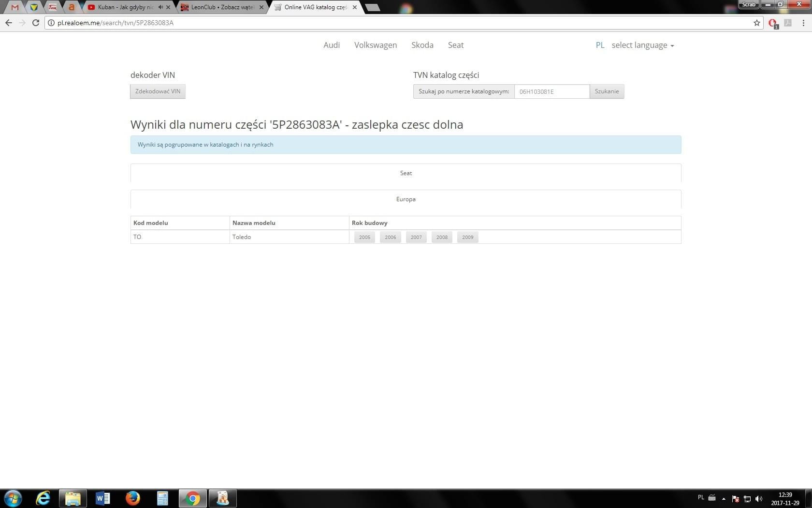Open the last taskbar application icon
The image size is (812, 508).
coord(223,498)
